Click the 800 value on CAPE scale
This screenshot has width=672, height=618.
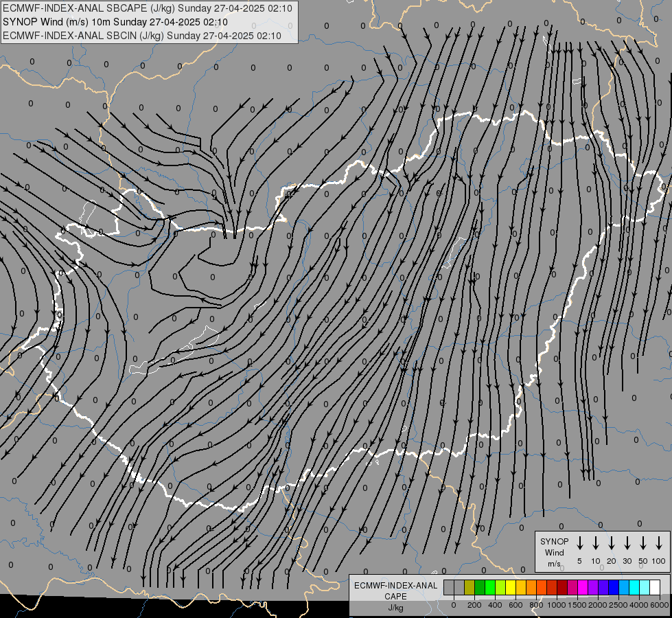pyautogui.click(x=536, y=605)
